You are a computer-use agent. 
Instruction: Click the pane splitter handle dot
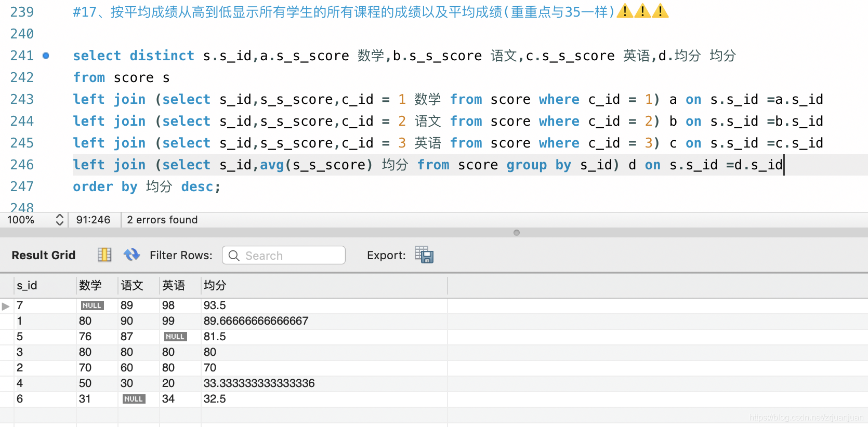(517, 233)
